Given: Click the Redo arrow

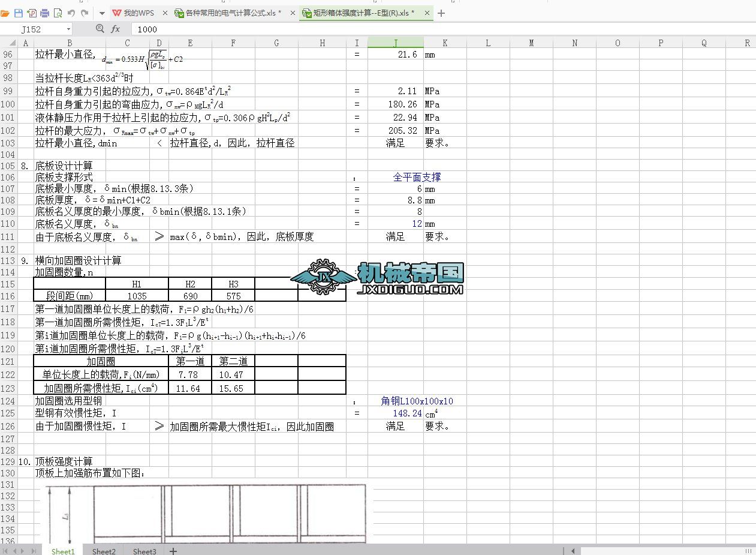Looking at the screenshot, I should tap(85, 13).
